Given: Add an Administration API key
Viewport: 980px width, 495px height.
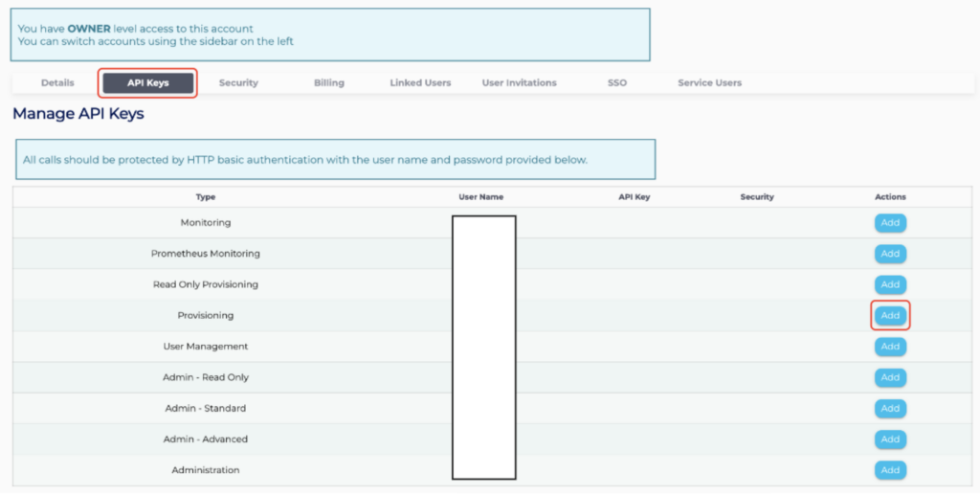Looking at the screenshot, I should tap(890, 470).
